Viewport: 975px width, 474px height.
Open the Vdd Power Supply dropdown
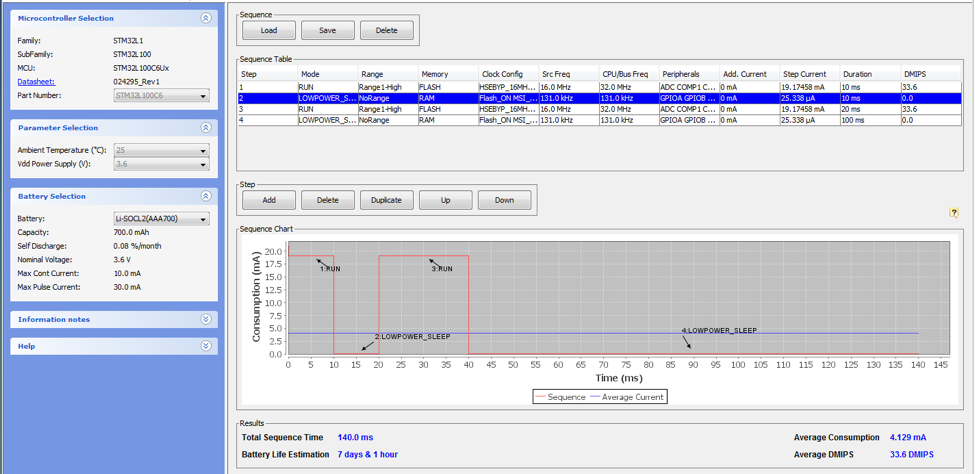[161, 164]
